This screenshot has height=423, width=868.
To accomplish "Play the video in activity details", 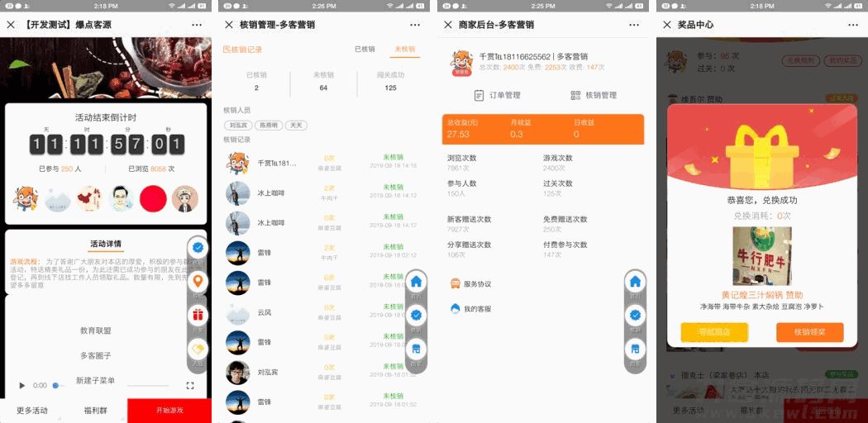I will coord(22,385).
